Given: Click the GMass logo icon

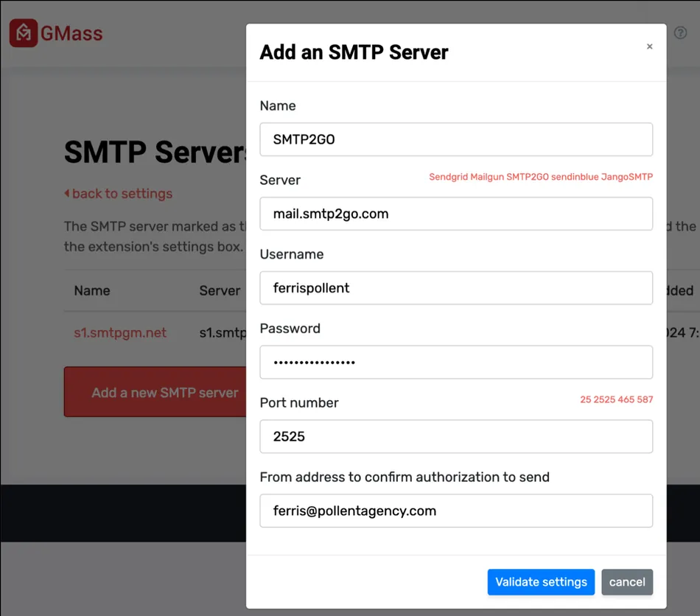Looking at the screenshot, I should [24, 33].
